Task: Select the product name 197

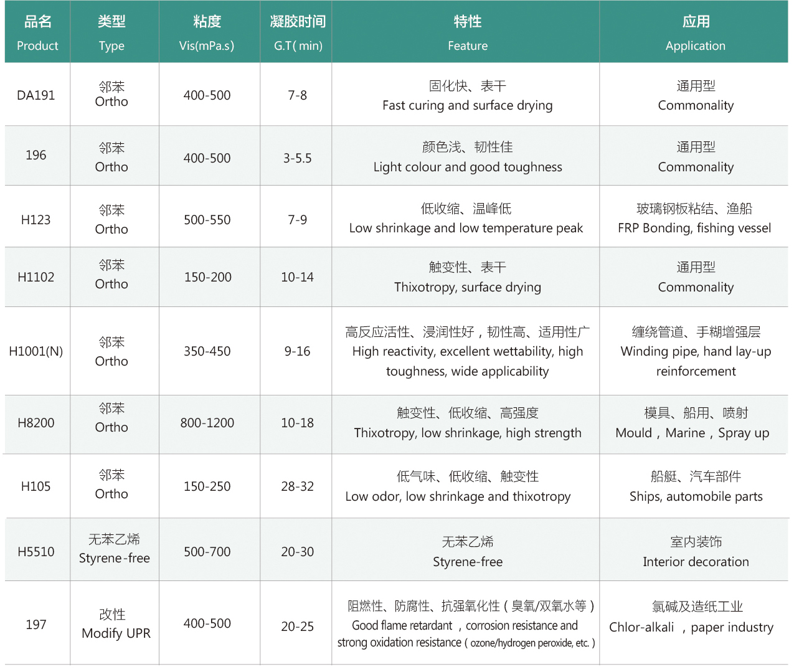Action: [x=36, y=625]
